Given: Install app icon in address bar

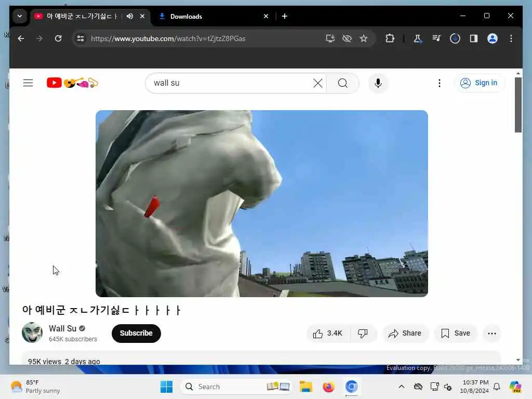Looking at the screenshot, I should point(330,38).
